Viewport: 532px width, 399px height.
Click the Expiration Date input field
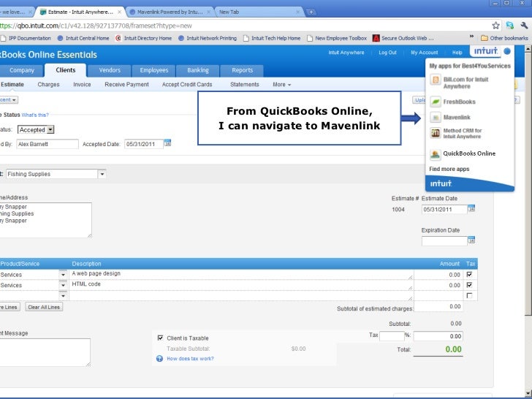444,240
